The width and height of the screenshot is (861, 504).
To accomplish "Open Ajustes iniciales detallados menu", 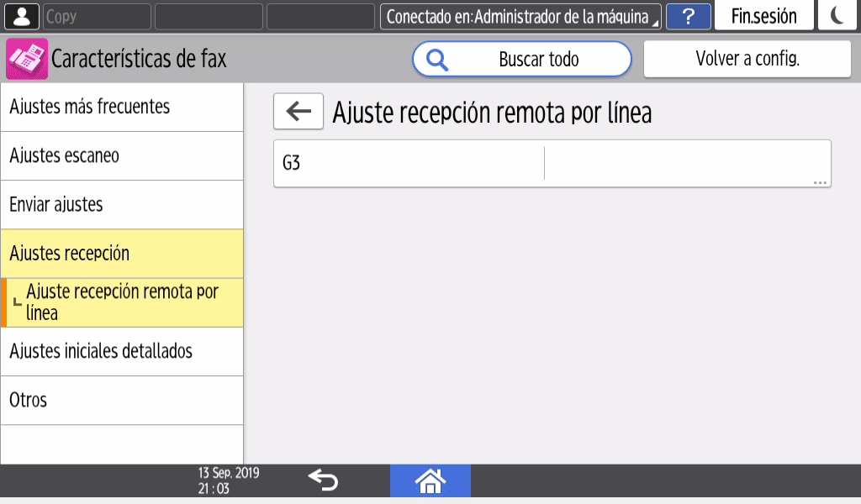I will click(x=122, y=351).
